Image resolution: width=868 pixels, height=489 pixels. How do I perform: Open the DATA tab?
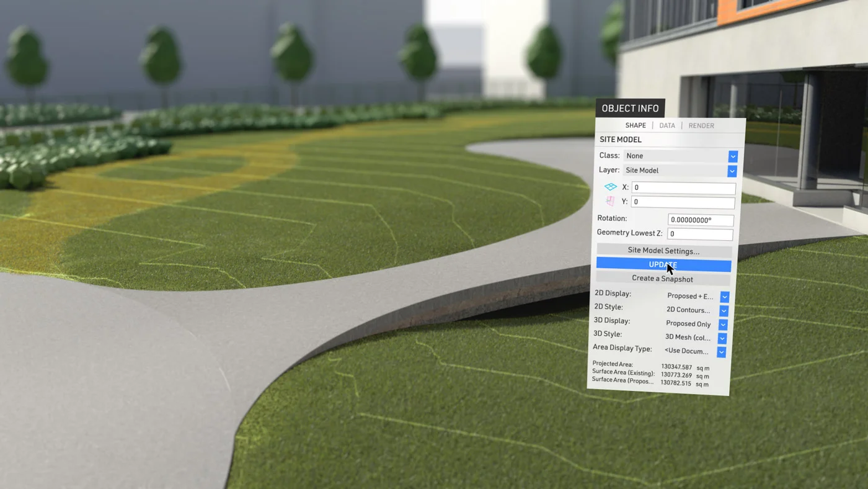pyautogui.click(x=667, y=125)
